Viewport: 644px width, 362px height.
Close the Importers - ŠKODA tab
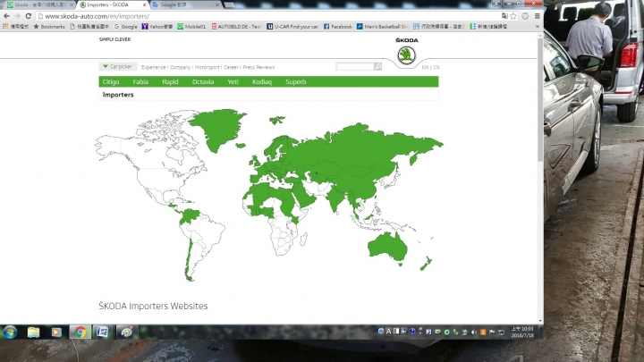(x=144, y=5)
